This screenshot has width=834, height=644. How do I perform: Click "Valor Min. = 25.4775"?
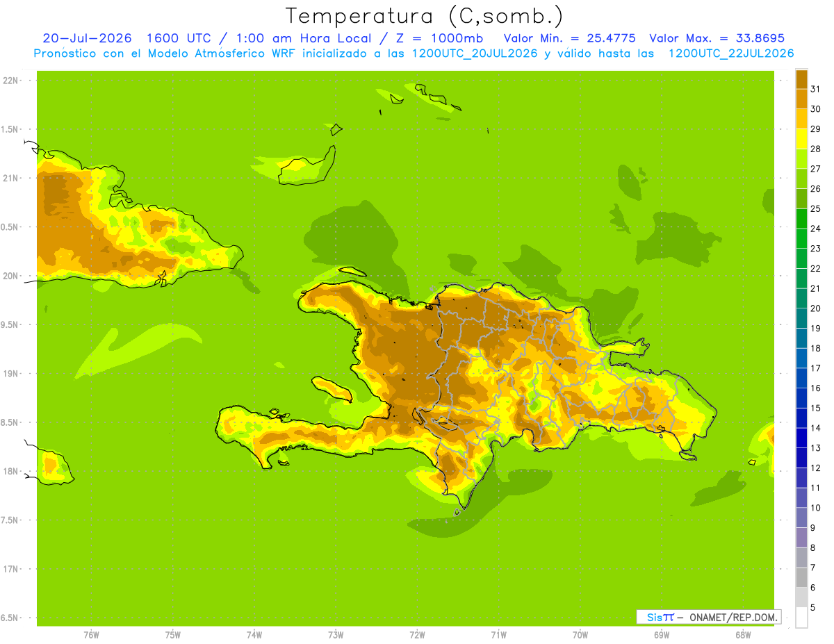(570, 38)
